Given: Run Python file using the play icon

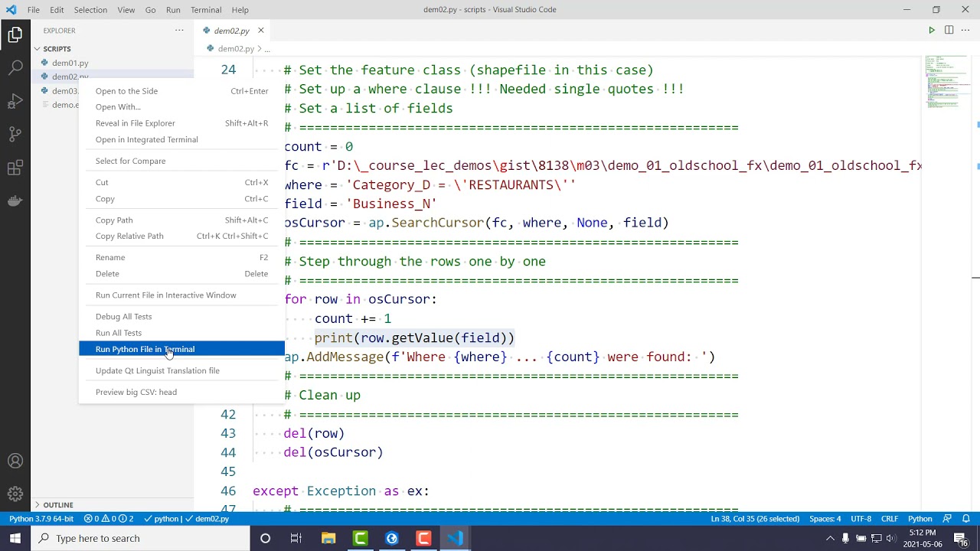Looking at the screenshot, I should pos(932,31).
